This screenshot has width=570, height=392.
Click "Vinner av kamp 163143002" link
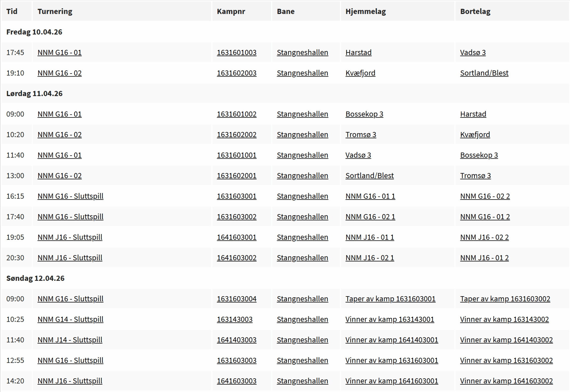[504, 319]
